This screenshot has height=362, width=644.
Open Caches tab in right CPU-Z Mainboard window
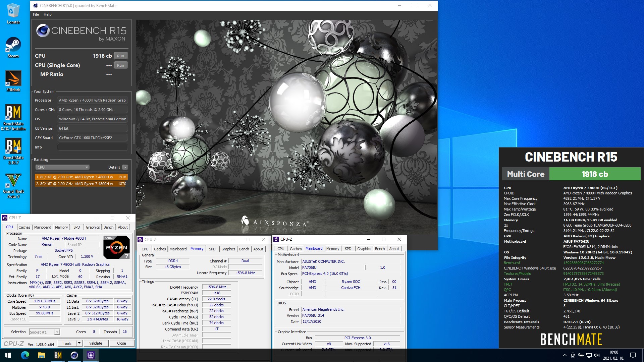point(296,249)
